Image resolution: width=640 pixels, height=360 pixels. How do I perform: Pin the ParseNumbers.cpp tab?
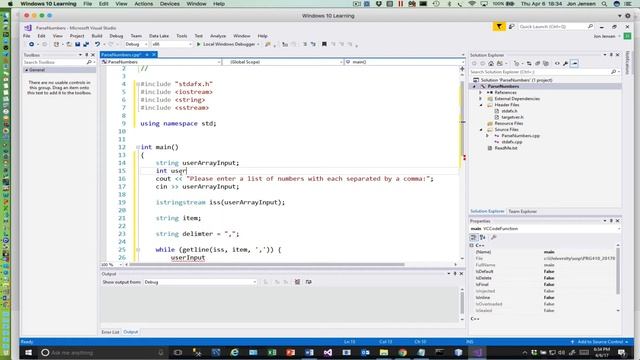pyautogui.click(x=147, y=55)
